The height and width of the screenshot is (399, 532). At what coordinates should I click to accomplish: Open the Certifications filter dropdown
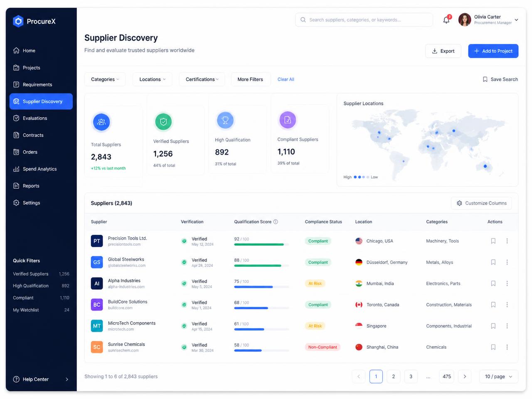click(202, 79)
